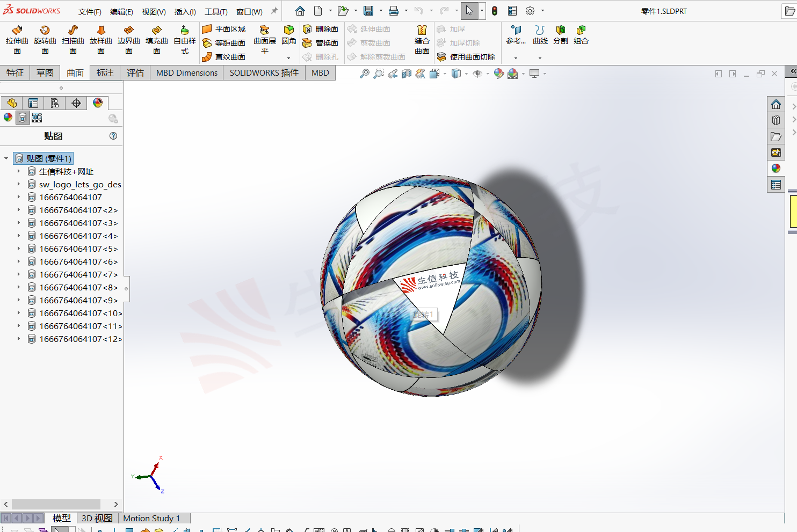Select the Freeform (自由样式) tool

(185, 40)
